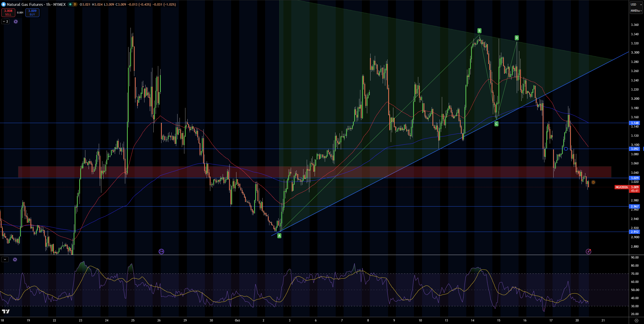Collapse the RSI pane legend chevron
This screenshot has width=644, height=324.
coord(5,260)
